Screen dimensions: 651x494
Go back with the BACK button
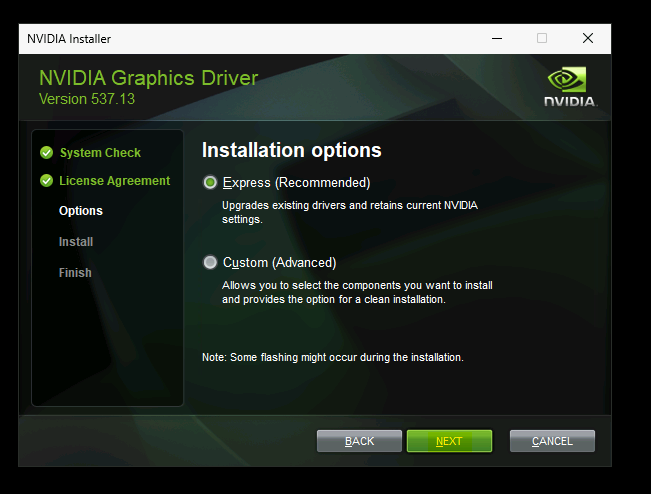coord(359,441)
